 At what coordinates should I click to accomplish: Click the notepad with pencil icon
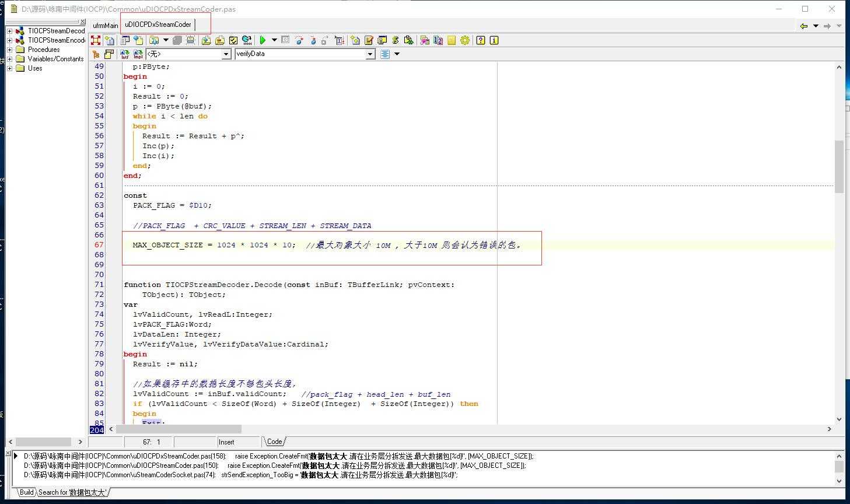click(x=369, y=40)
